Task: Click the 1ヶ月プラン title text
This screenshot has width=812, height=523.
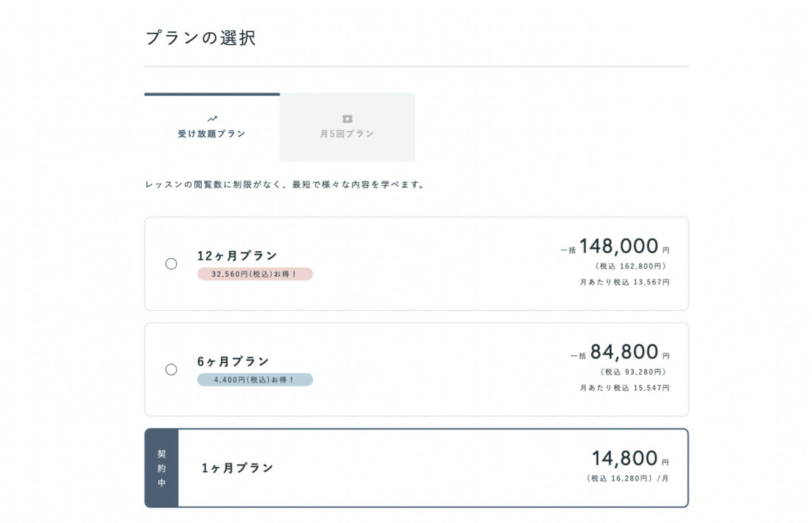Action: click(237, 468)
